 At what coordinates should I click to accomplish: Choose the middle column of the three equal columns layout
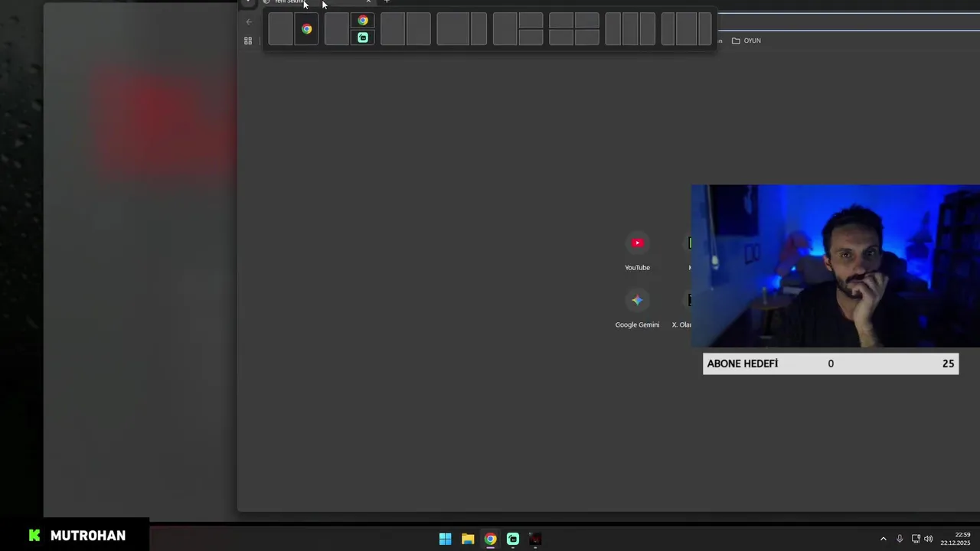630,29
